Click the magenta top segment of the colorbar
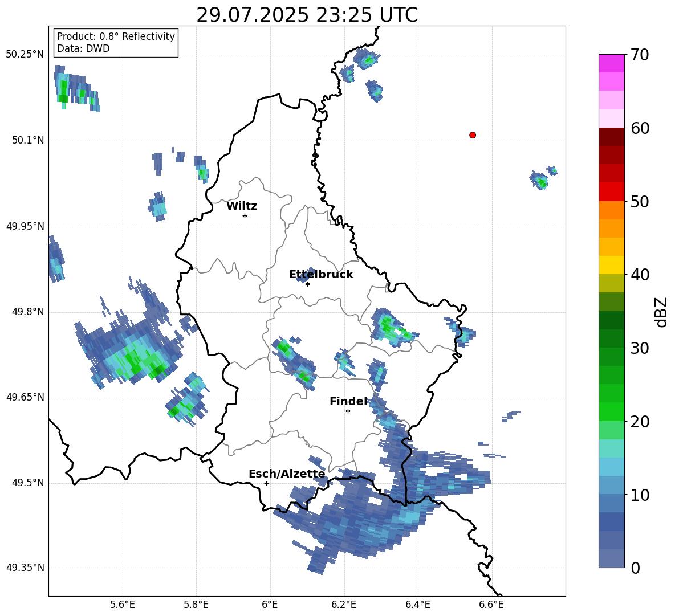675x616 pixels. pyautogui.click(x=611, y=63)
